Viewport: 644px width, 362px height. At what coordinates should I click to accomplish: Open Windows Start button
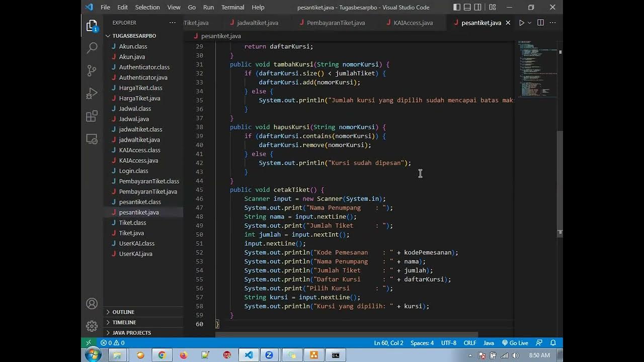point(93,355)
